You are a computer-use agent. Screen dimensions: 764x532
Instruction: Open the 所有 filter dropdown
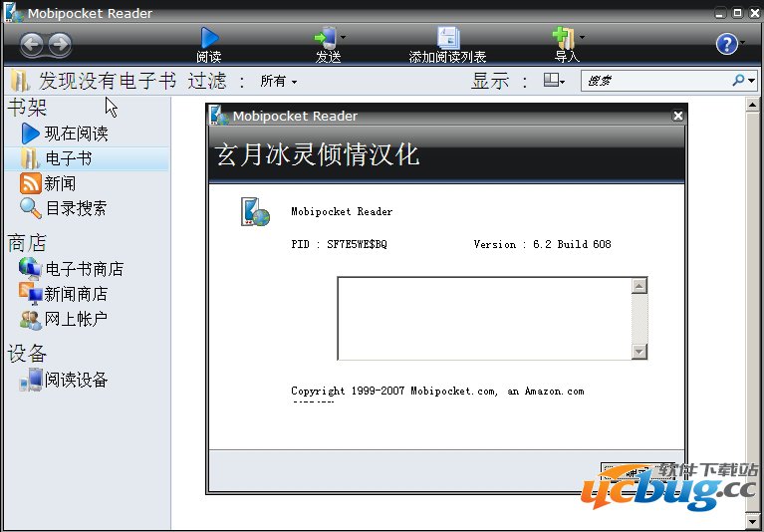tap(279, 81)
